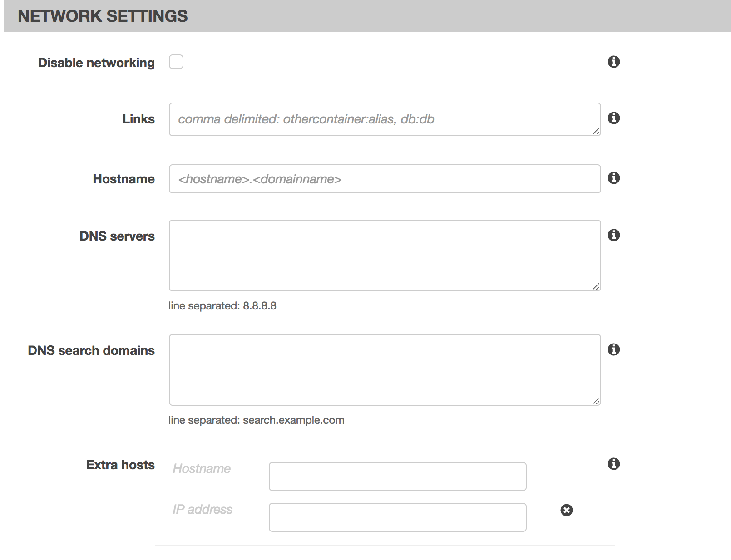Grab the Links field resize handle
Screen dimensions: 731x560
tap(596, 132)
